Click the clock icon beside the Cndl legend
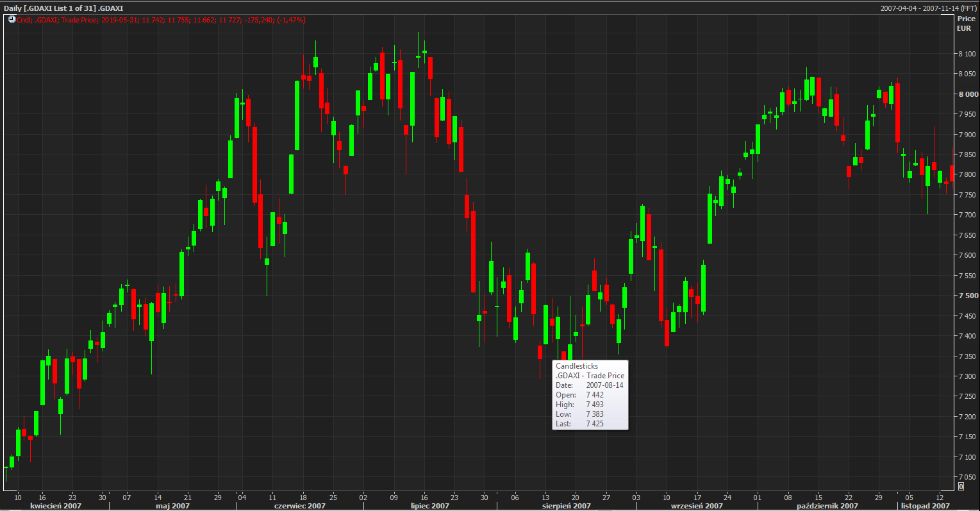980x511 pixels. coord(12,20)
